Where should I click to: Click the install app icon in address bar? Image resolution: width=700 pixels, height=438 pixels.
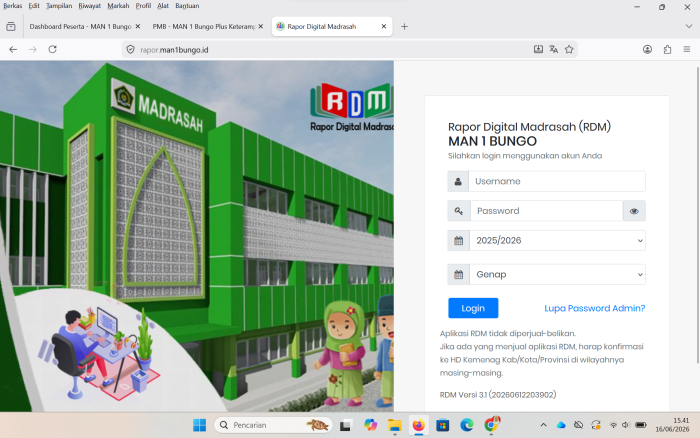538,49
